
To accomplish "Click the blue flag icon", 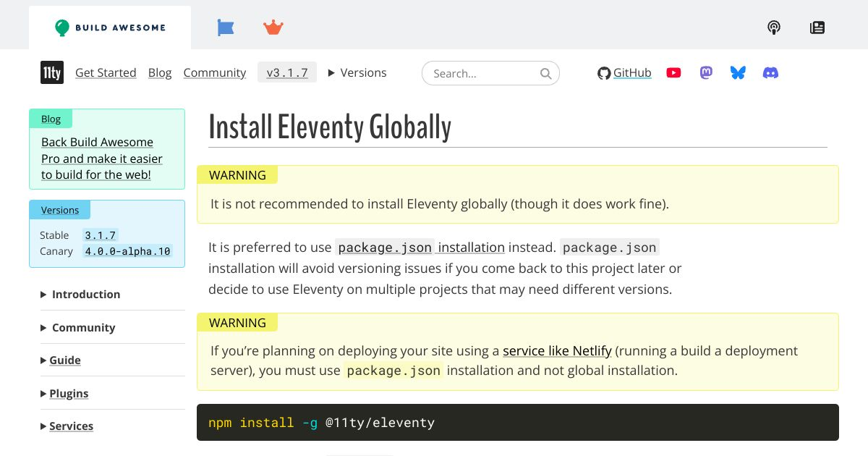I will coord(226,28).
